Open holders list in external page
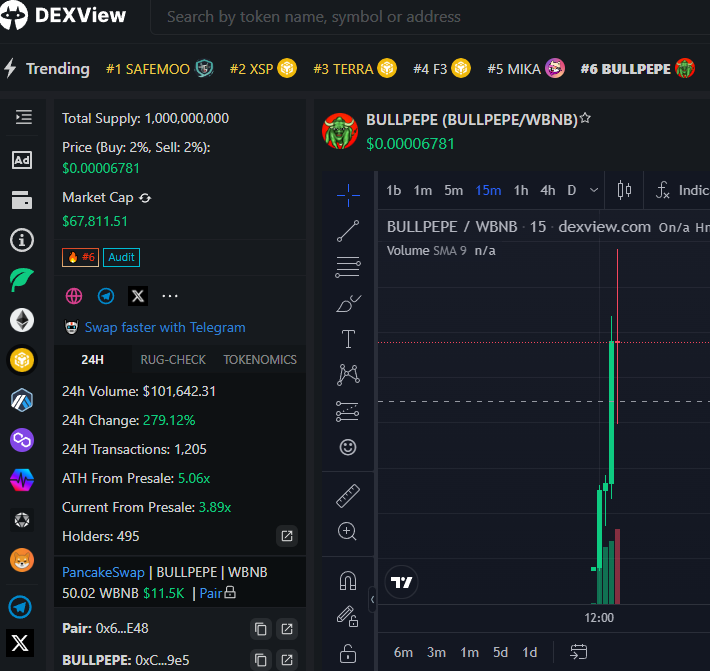 pyautogui.click(x=287, y=536)
